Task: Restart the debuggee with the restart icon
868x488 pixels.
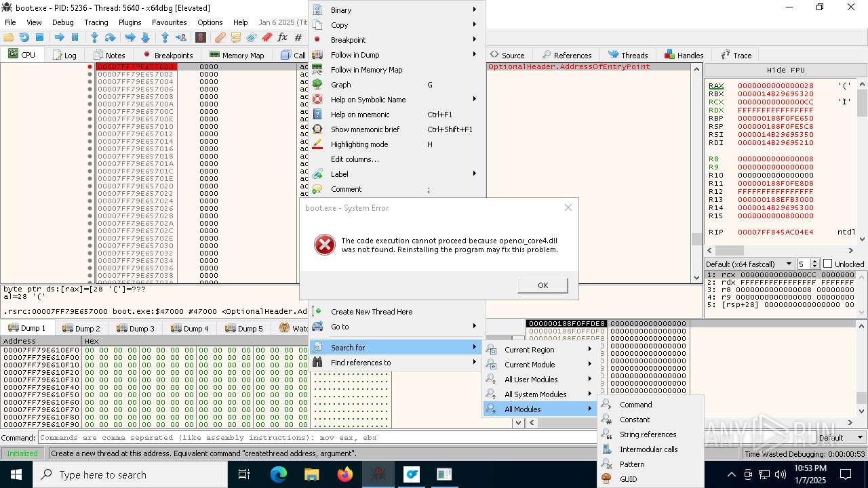Action: point(24,37)
